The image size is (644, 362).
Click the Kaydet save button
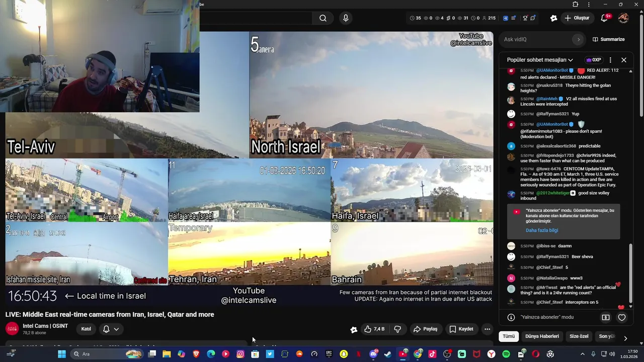click(461, 329)
